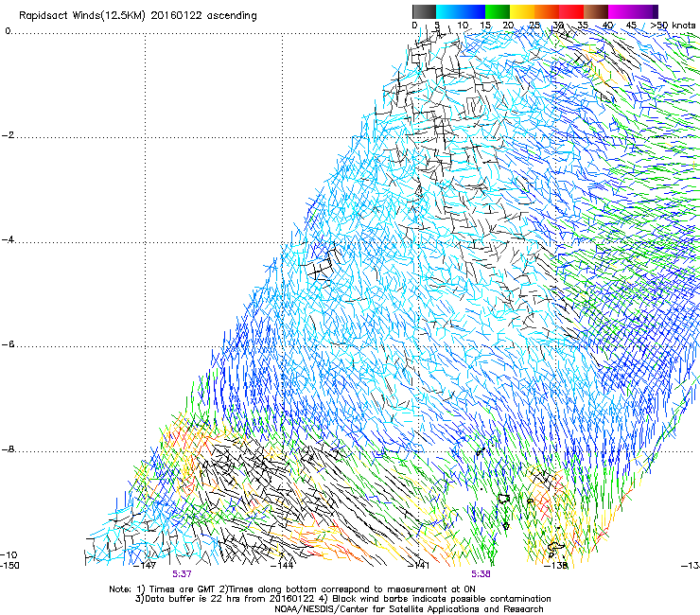Click the red 30-35 knots color swatch
This screenshot has width=700, height=615.
[571, 11]
